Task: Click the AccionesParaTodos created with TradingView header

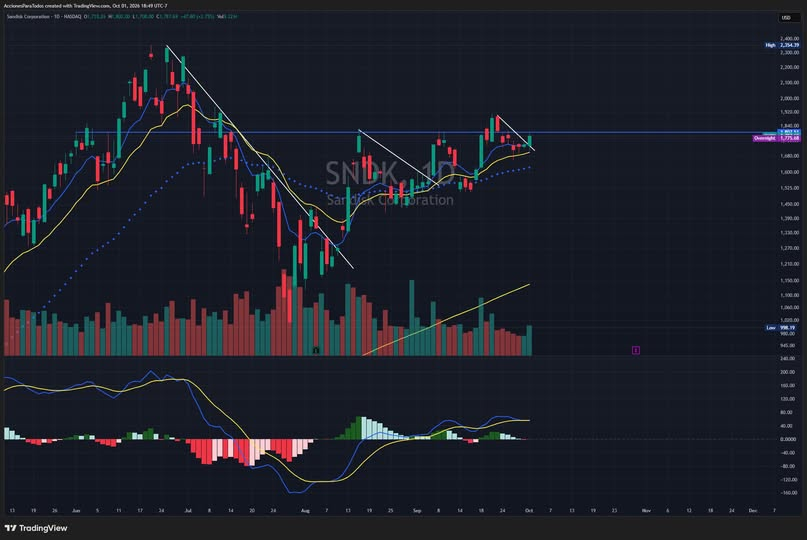Action: click(x=85, y=6)
